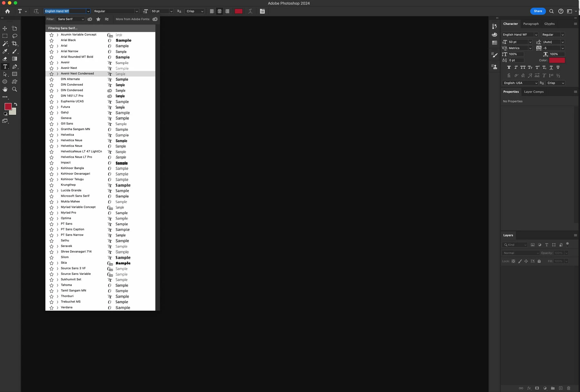Expand the Gill Sans font family
This screenshot has height=392, width=580.
pyautogui.click(x=57, y=124)
